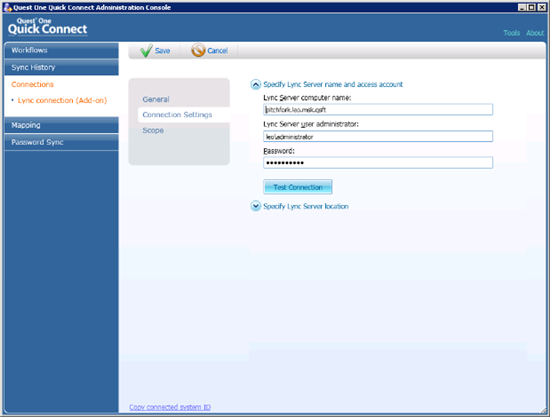Image resolution: width=550 pixels, height=417 pixels.
Task: Switch to the Connection Settings tab
Action: (177, 115)
